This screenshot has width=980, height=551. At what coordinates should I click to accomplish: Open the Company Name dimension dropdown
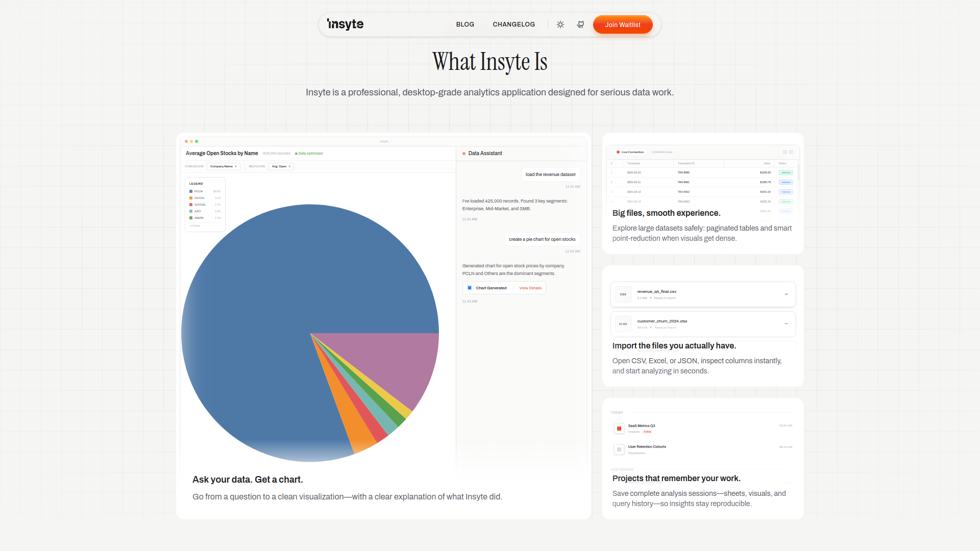click(x=223, y=166)
